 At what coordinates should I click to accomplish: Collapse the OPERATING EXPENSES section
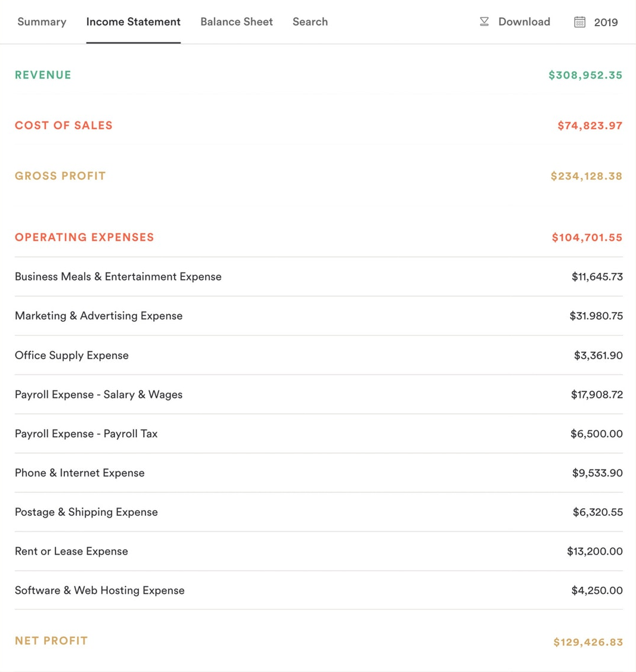[84, 237]
